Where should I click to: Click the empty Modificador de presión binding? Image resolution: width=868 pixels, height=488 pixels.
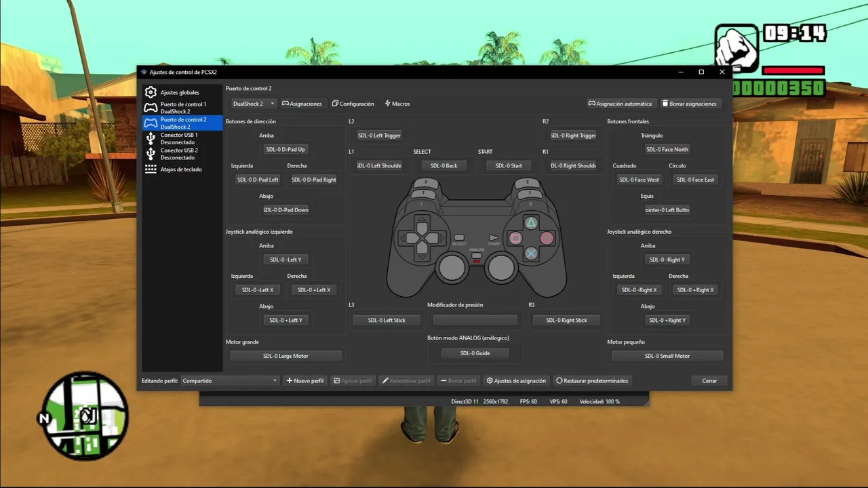[x=475, y=320]
